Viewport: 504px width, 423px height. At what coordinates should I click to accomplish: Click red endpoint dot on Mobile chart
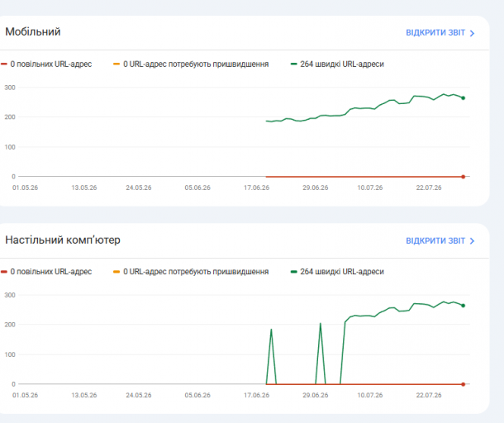point(464,177)
